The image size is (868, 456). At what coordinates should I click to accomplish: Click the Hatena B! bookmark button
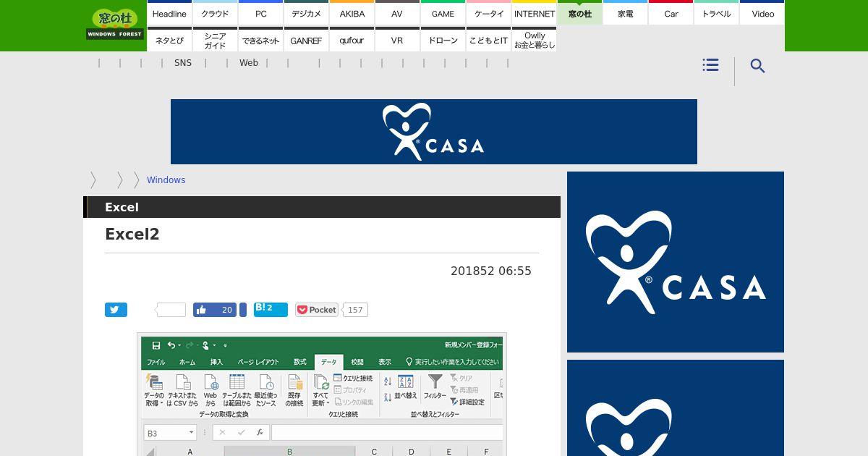pyautogui.click(x=271, y=310)
